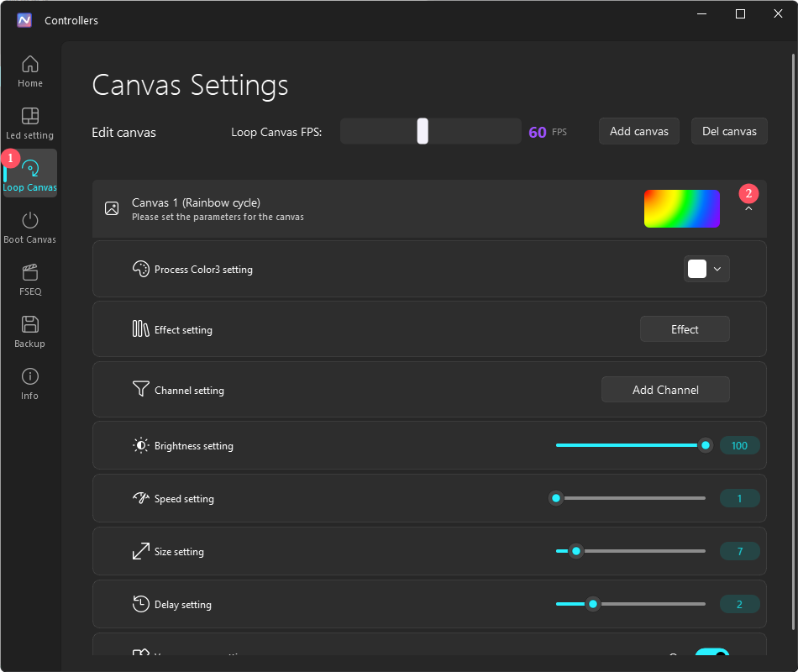Click the Size setting slider handle
This screenshot has width=798, height=672.
tap(576, 551)
